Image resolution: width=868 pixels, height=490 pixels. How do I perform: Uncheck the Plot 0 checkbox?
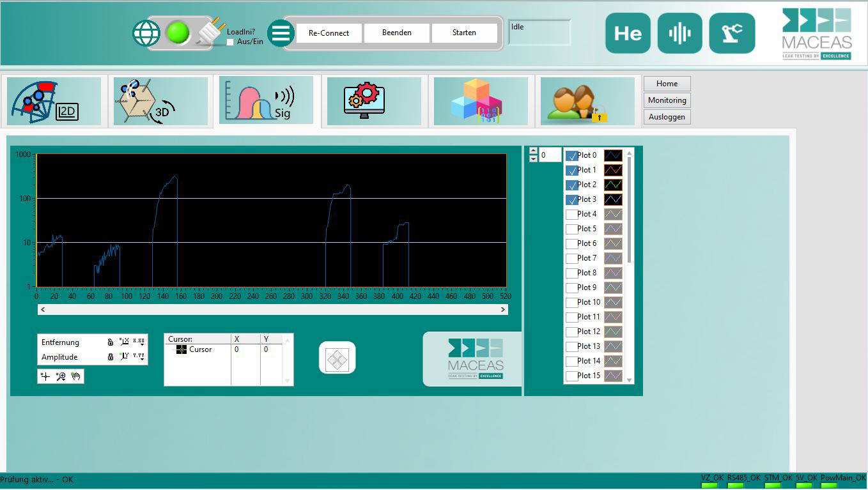572,156
